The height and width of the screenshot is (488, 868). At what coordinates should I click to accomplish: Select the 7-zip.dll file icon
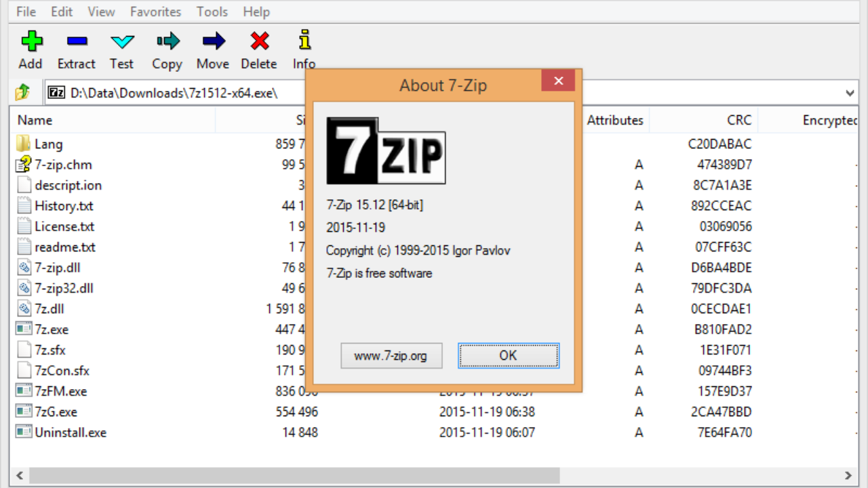[24, 268]
